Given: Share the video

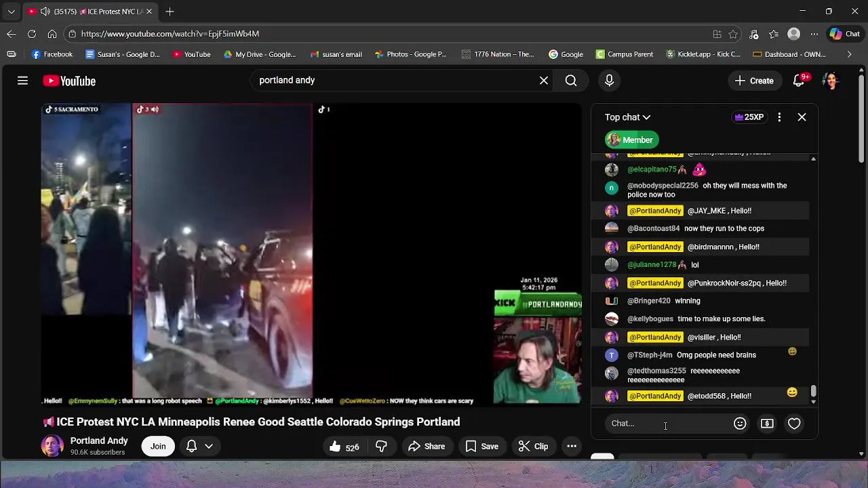Looking at the screenshot, I should pos(427,447).
